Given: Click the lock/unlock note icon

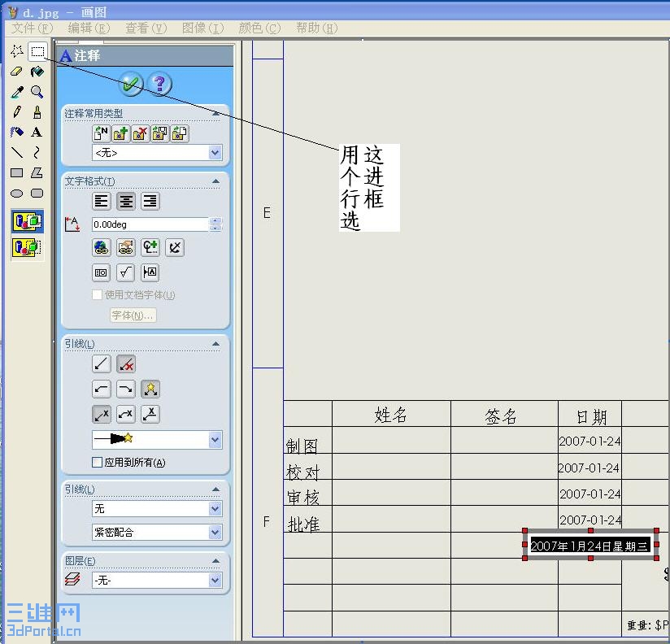Looking at the screenshot, I should pos(175,247).
